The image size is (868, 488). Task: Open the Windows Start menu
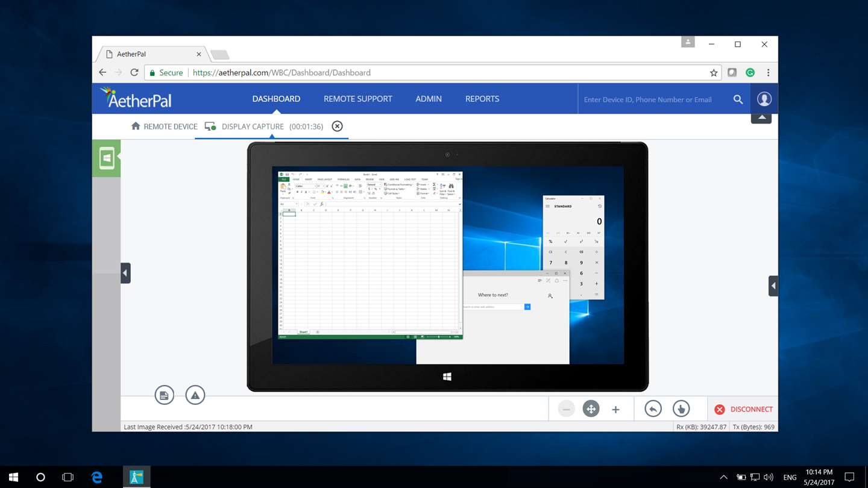[x=13, y=477]
